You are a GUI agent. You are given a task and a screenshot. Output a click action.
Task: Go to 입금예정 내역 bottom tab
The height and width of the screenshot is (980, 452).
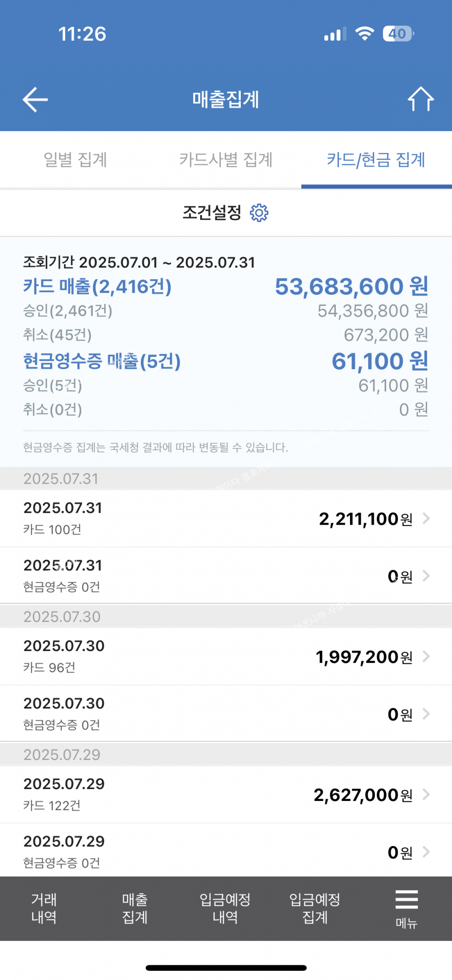pos(225,908)
